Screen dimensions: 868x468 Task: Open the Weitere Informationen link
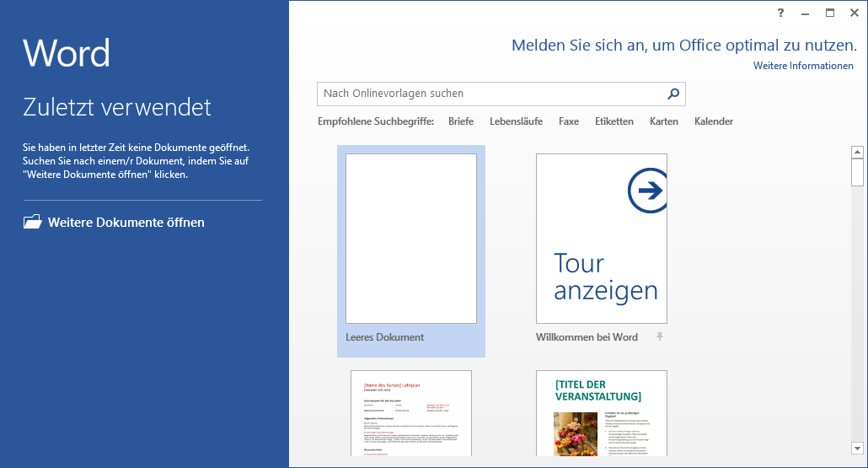pos(802,66)
